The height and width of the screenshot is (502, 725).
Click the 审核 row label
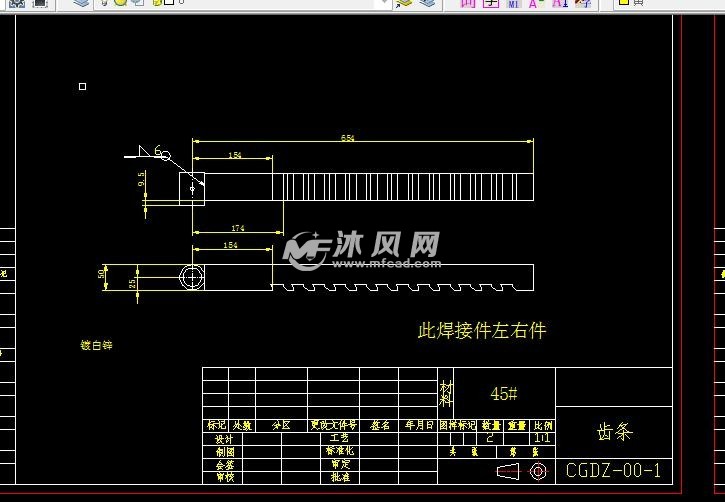(225, 477)
